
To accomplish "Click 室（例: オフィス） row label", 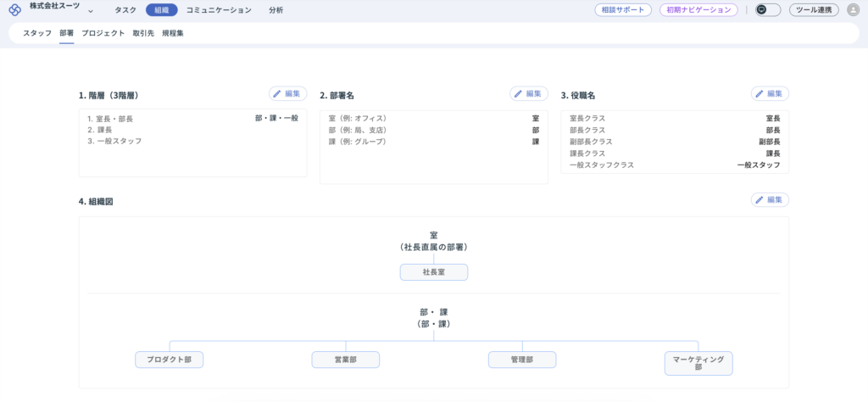I will (357, 119).
